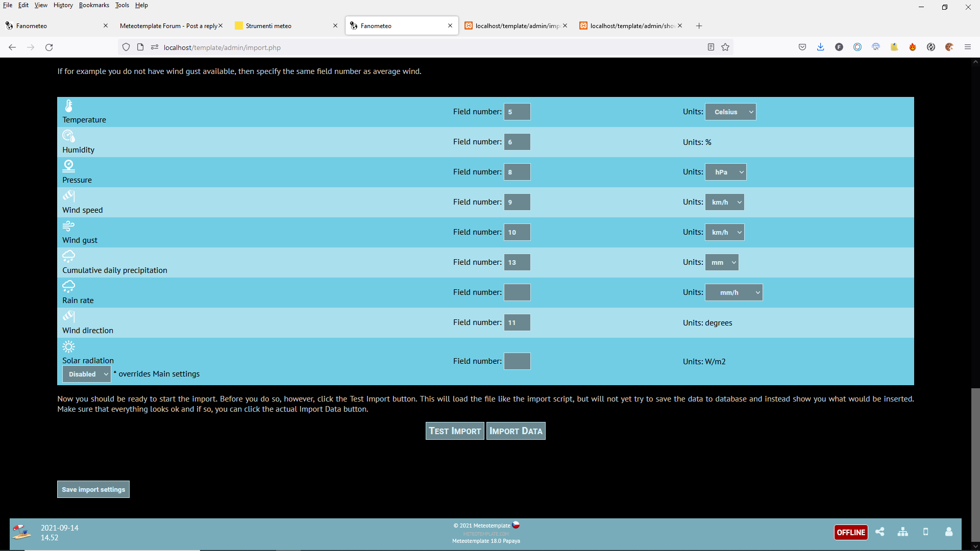Click the mobile device icon in the footer

(925, 532)
